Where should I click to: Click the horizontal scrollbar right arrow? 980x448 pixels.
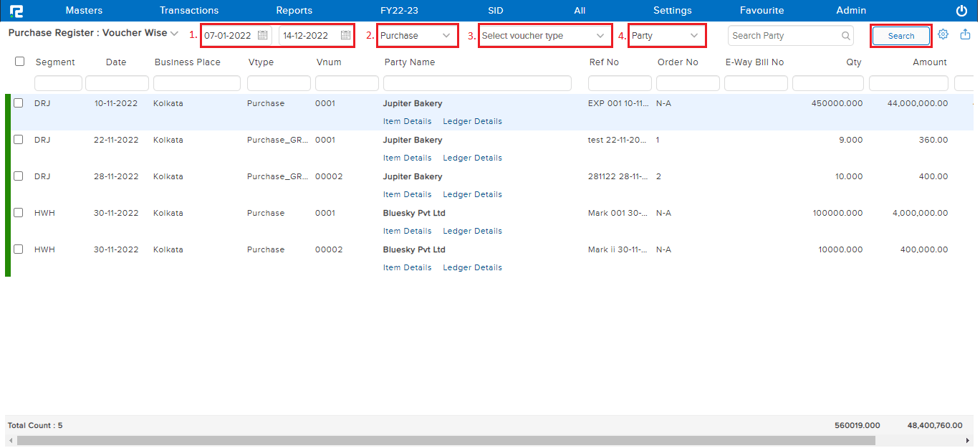tap(968, 440)
